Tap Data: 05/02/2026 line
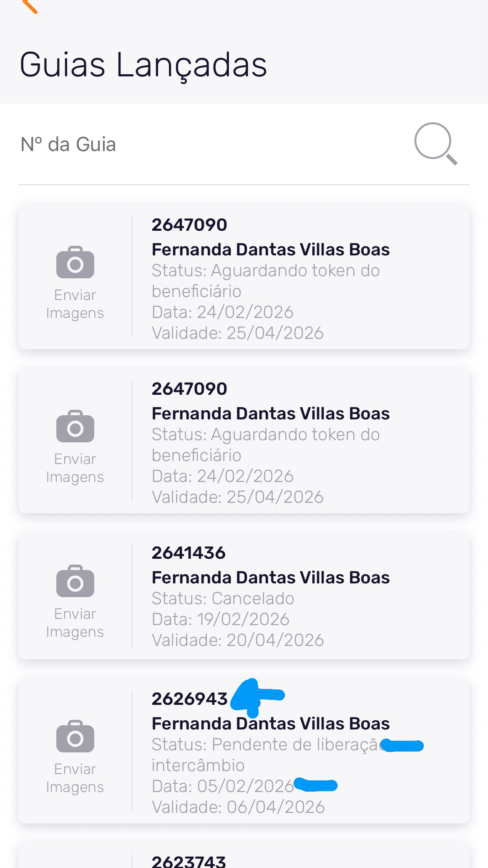The height and width of the screenshot is (868, 488). (x=223, y=786)
